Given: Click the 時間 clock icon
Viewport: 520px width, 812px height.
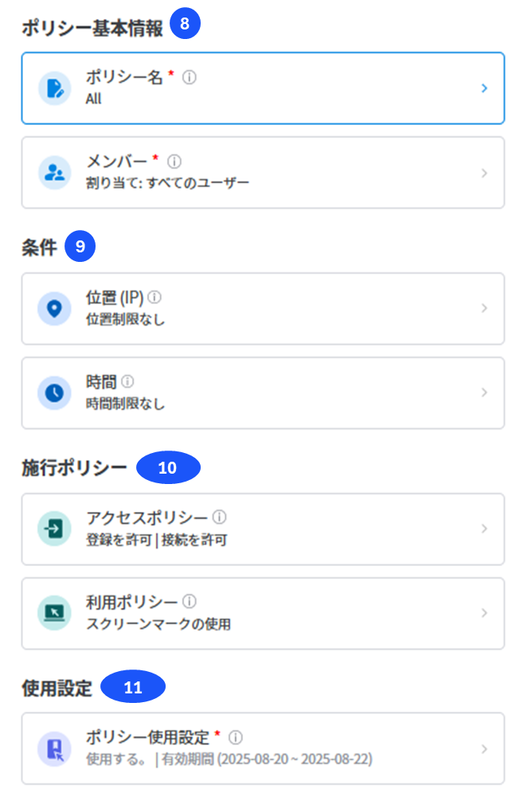Looking at the screenshot, I should click(x=55, y=392).
